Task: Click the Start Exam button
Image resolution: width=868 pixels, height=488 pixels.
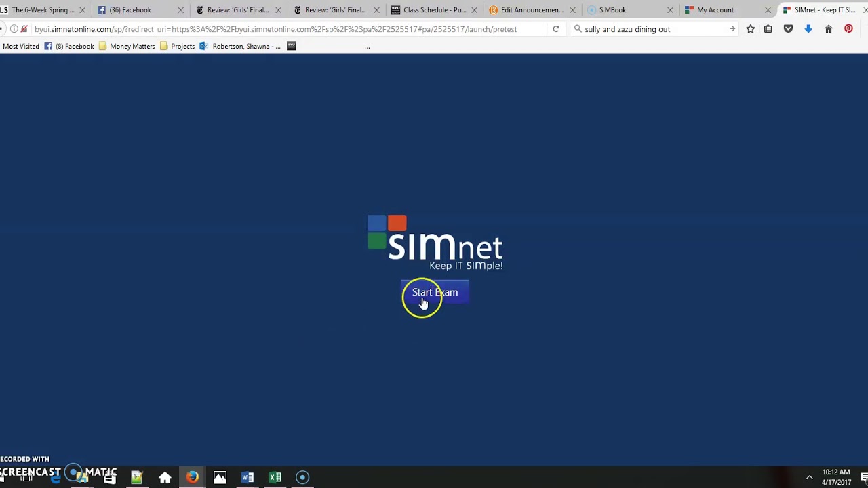Action: [435, 292]
